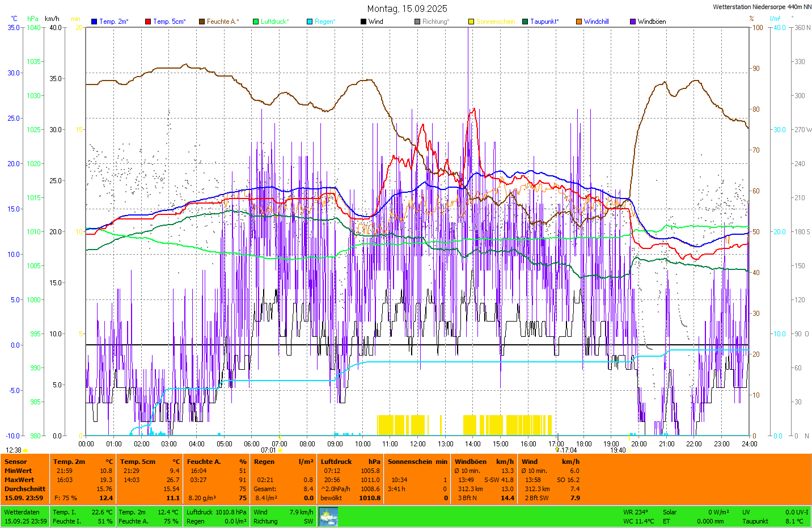
Task: Click the sunset marker at 19:40
Action: tap(629, 450)
